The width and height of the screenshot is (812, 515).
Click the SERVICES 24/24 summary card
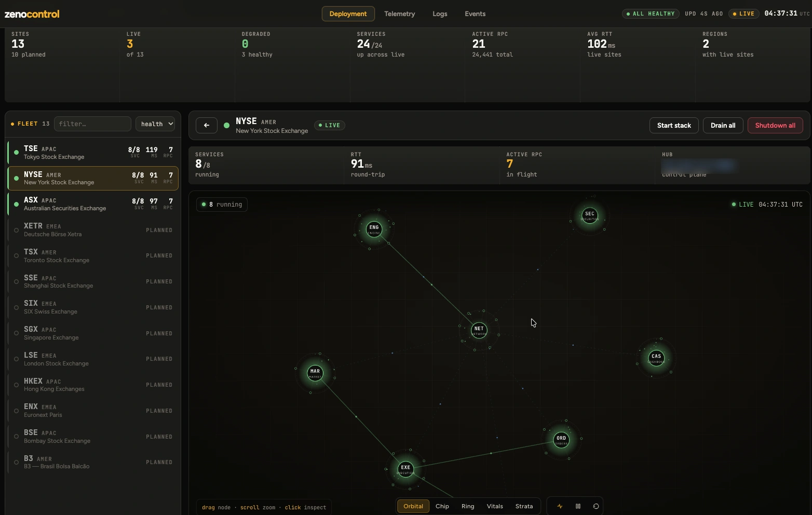click(x=408, y=65)
